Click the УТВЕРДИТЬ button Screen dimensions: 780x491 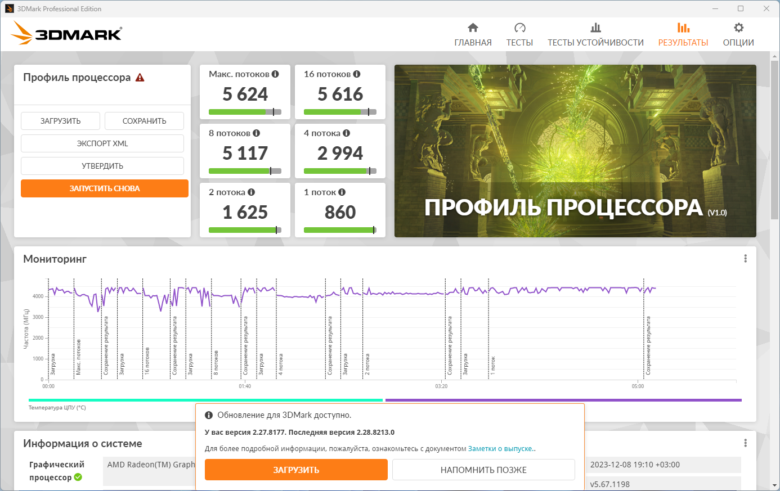click(102, 166)
